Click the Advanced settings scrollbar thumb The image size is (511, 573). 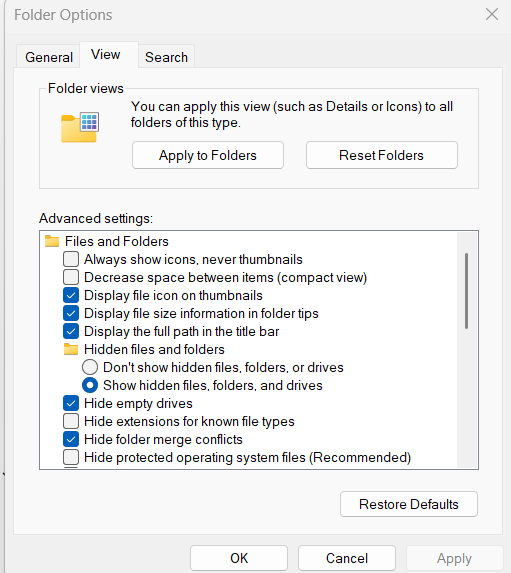(466, 291)
